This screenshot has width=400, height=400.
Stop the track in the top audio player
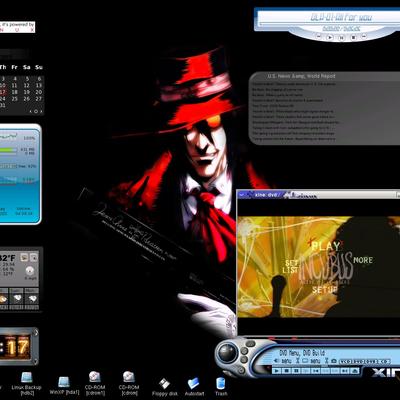(x=353, y=37)
